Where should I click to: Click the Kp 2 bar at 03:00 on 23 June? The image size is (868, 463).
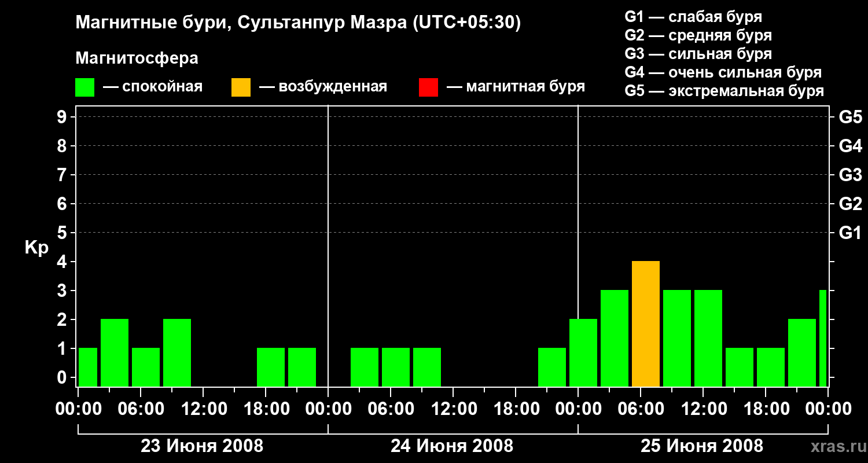click(x=115, y=353)
